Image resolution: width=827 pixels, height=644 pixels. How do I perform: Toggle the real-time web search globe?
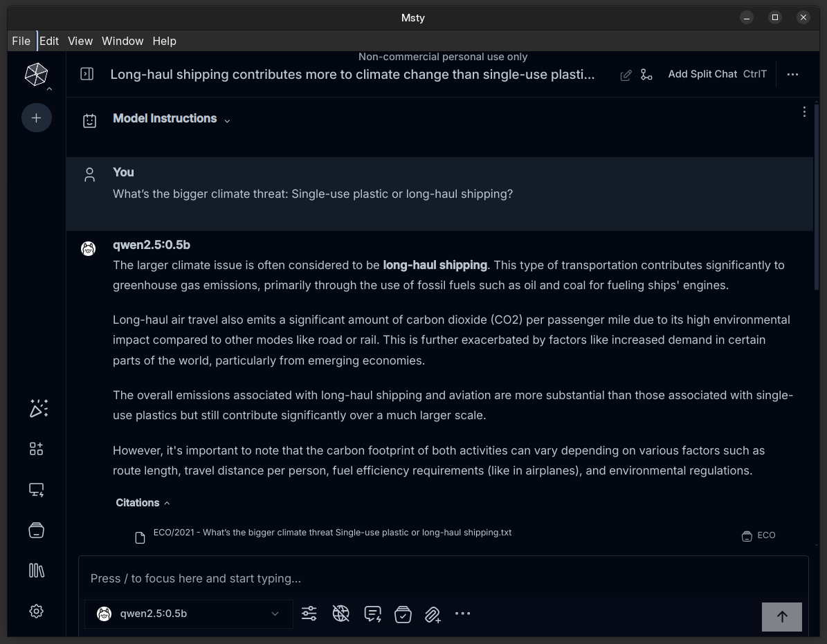340,614
